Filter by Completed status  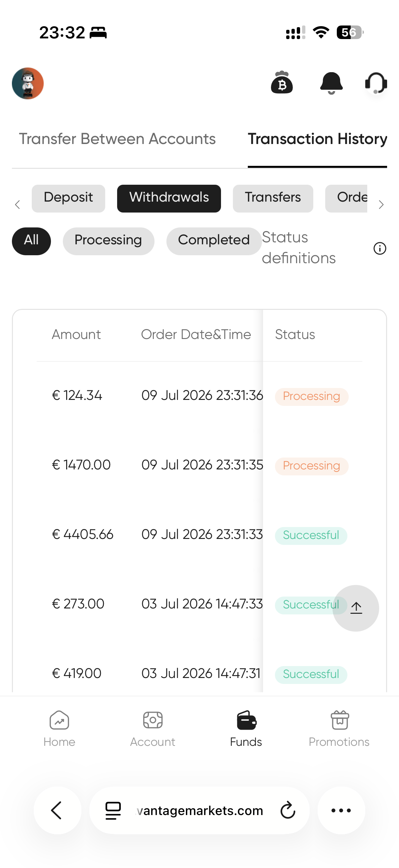[214, 241]
